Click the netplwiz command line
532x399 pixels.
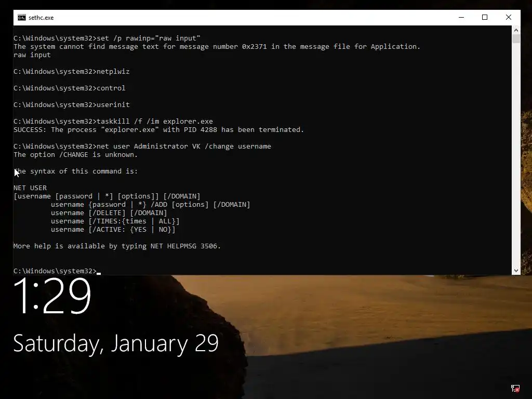(x=72, y=72)
